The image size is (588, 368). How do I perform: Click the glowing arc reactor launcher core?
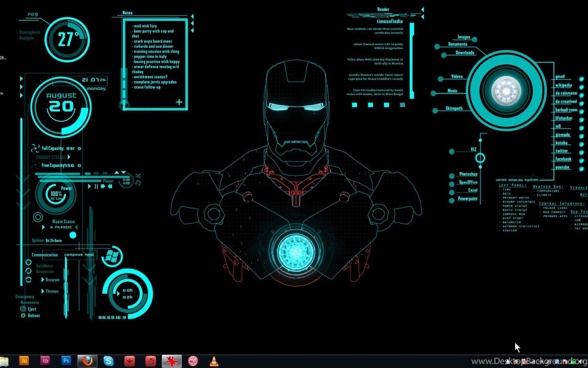506,91
